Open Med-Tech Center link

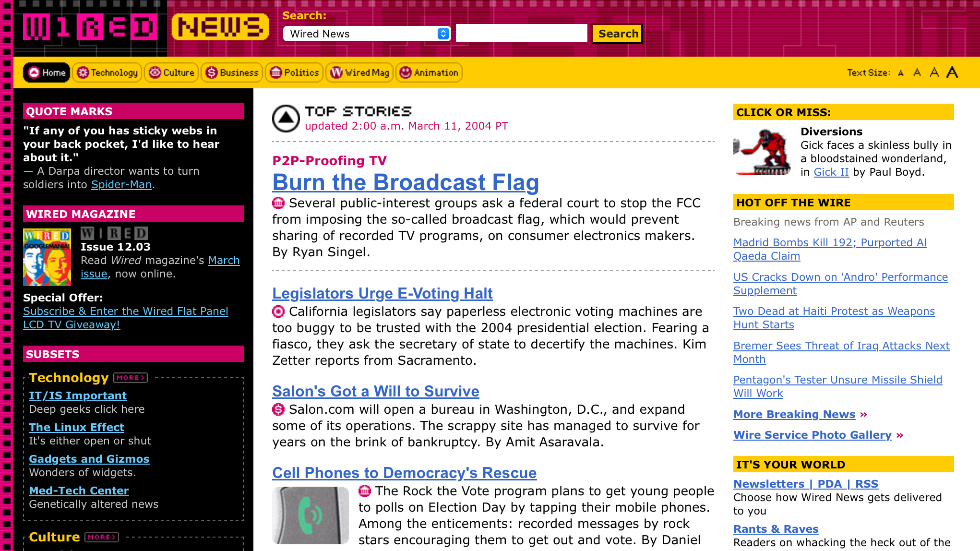[x=79, y=491]
